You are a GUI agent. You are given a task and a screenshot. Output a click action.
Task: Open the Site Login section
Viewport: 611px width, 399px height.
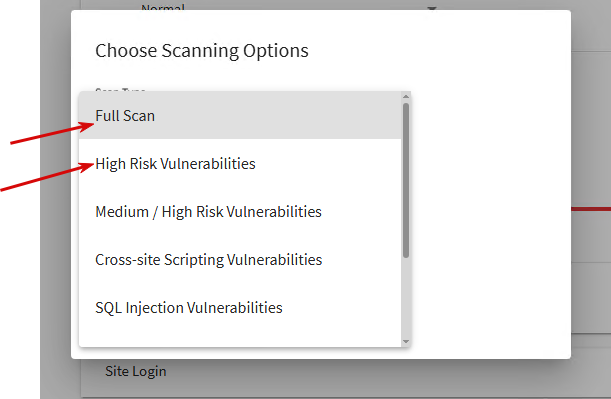coord(136,371)
